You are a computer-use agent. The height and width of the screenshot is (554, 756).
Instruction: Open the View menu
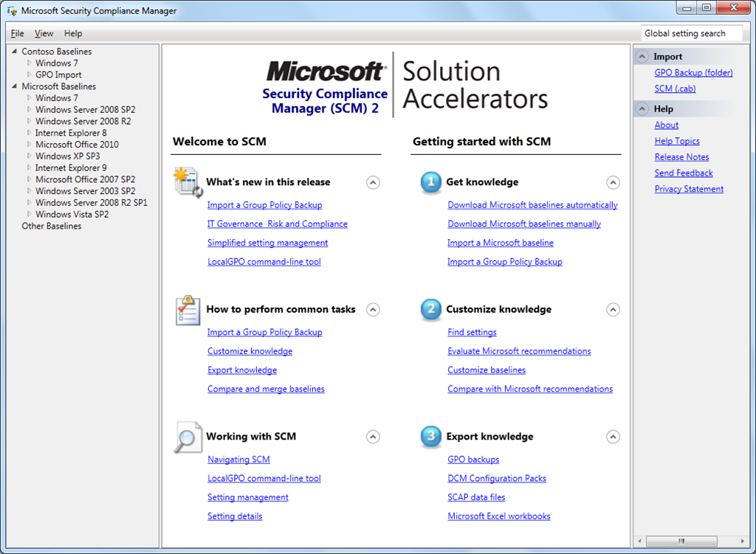(44, 33)
